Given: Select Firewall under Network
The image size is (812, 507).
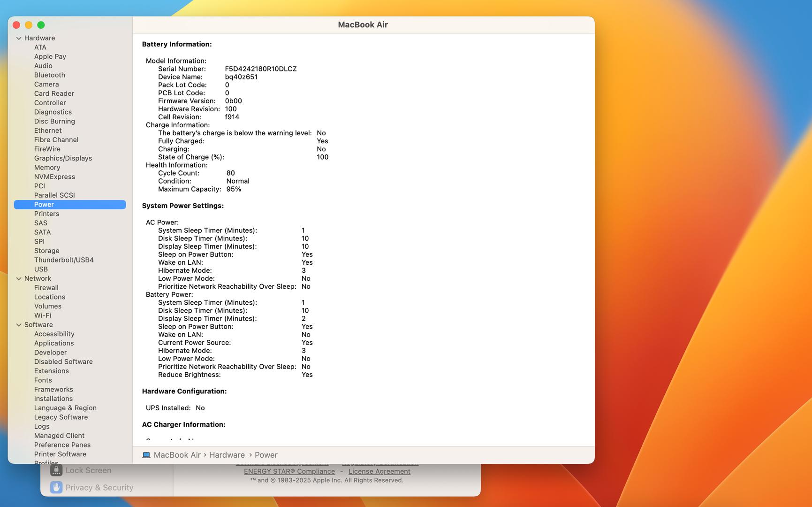Looking at the screenshot, I should [46, 288].
